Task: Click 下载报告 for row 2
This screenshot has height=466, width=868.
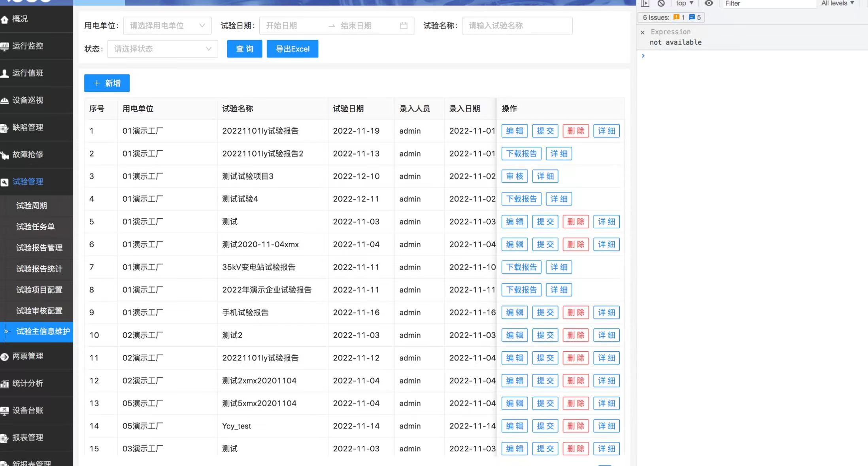Action: coord(521,154)
